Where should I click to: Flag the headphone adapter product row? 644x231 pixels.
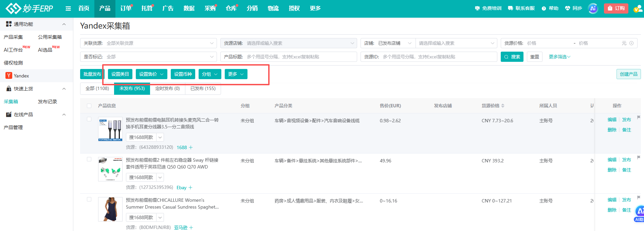coord(639,118)
